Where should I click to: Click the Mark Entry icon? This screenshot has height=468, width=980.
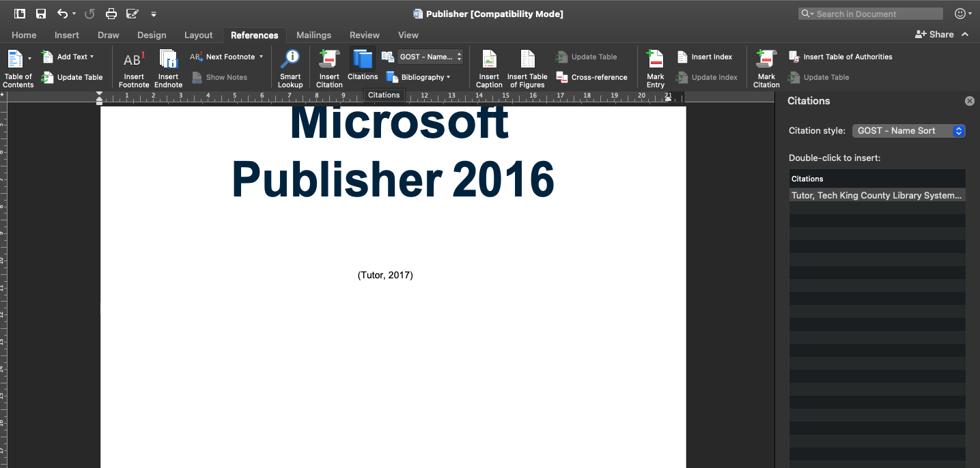[x=656, y=59]
